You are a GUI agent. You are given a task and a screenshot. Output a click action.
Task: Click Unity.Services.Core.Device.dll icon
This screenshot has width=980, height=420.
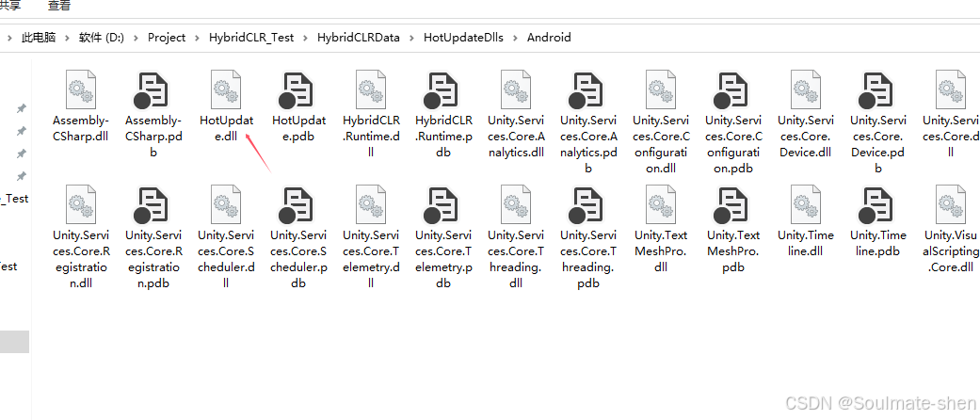[x=806, y=89]
